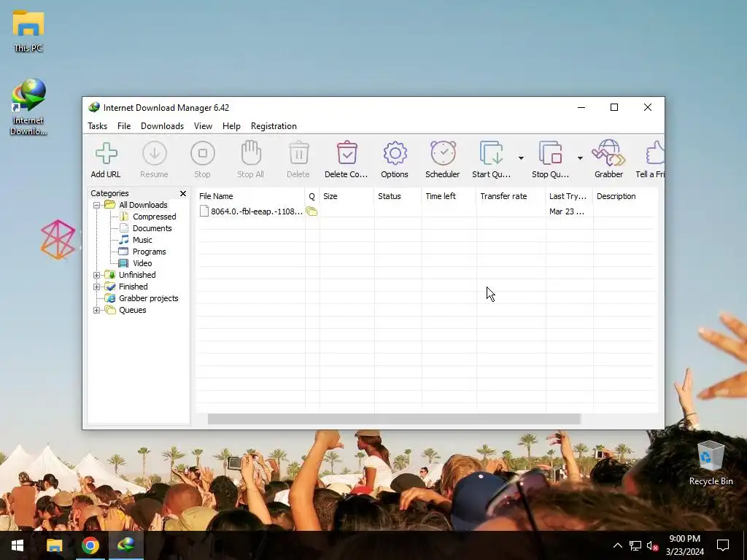Click the Stop Queue icon
The width and height of the screenshot is (747, 560).
(x=550, y=153)
